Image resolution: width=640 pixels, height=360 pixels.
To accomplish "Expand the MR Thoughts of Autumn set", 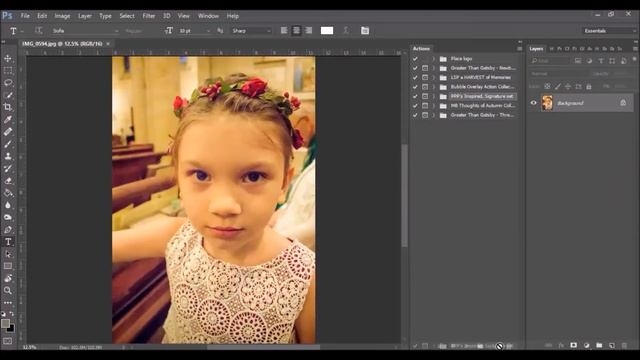I will click(x=434, y=106).
